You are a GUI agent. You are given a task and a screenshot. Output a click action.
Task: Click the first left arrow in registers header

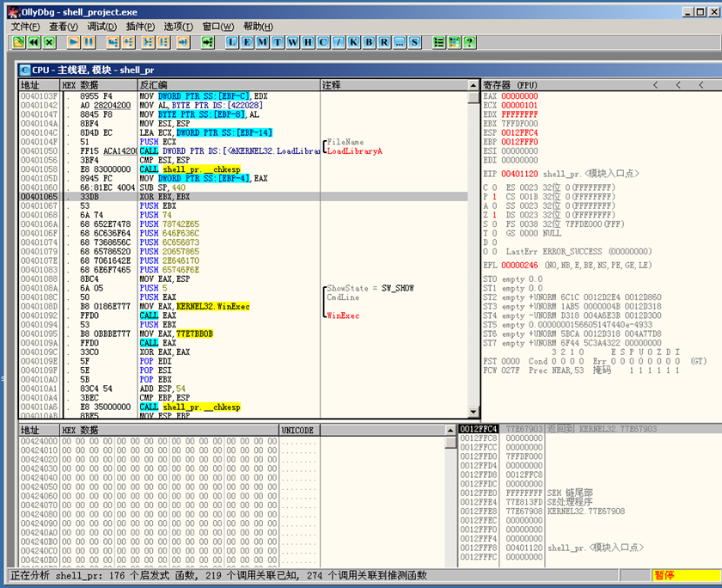click(x=655, y=85)
